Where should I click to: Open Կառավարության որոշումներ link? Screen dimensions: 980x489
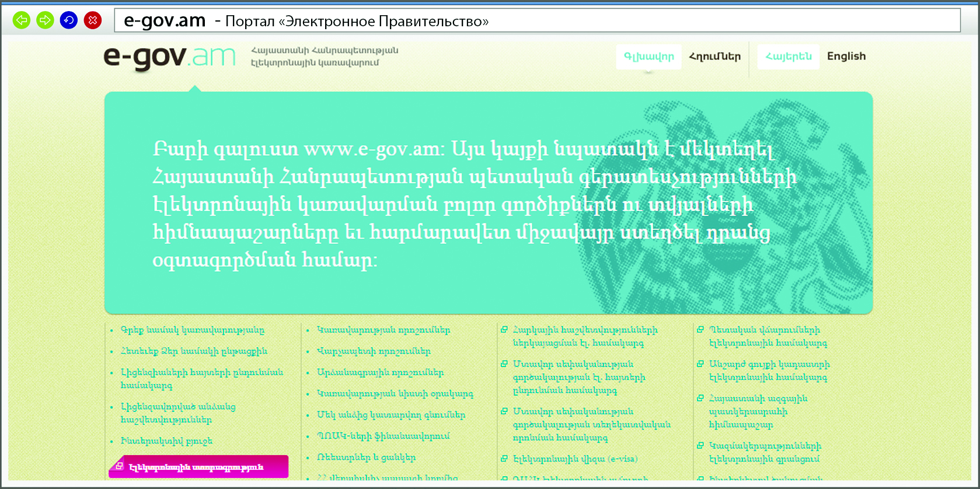(383, 330)
